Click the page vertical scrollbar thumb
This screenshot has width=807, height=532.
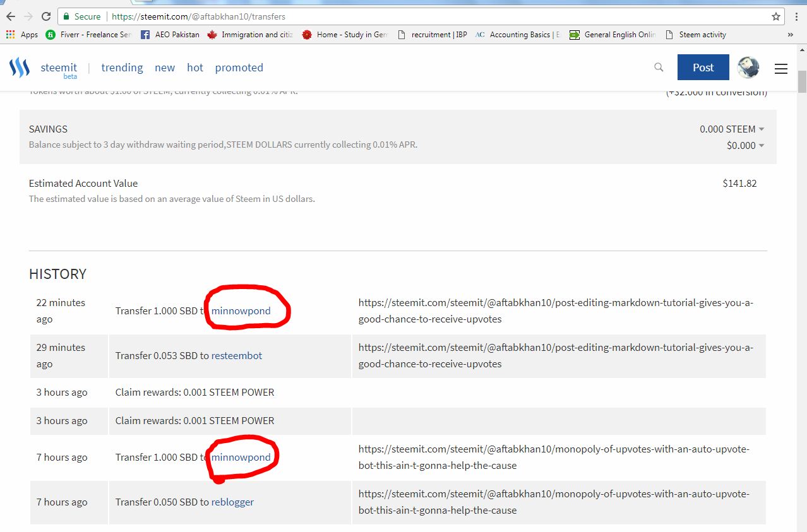pyautogui.click(x=802, y=81)
